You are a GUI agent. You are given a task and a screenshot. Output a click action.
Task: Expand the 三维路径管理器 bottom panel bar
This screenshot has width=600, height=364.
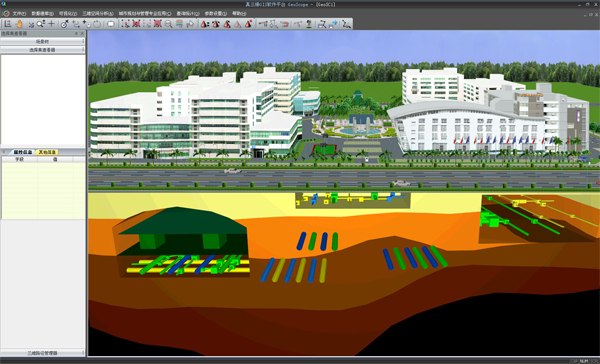click(42, 353)
